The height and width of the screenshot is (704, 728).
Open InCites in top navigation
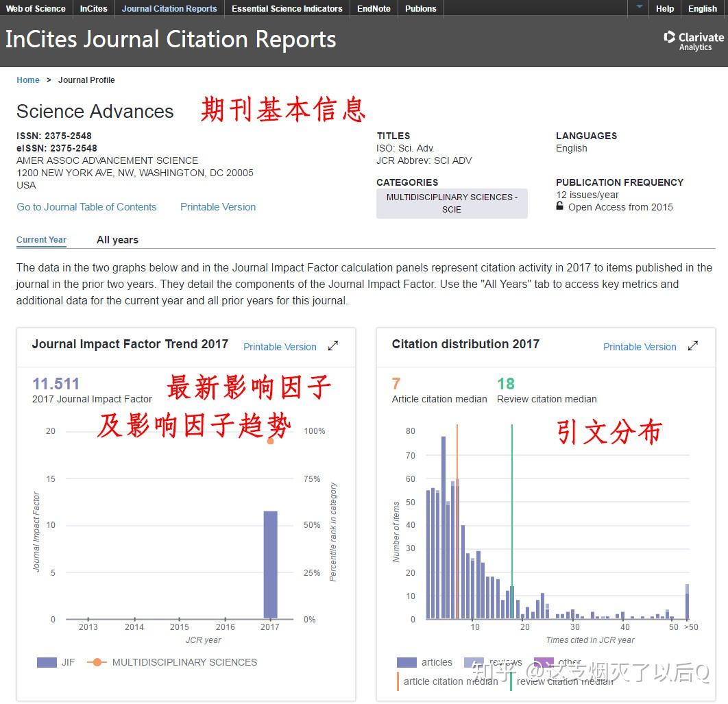click(93, 8)
